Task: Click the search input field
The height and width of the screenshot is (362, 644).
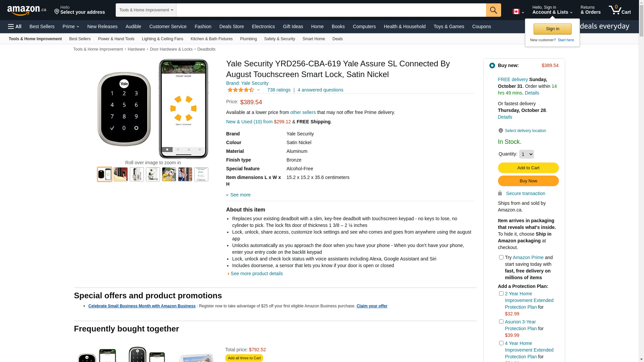Action: click(x=331, y=10)
